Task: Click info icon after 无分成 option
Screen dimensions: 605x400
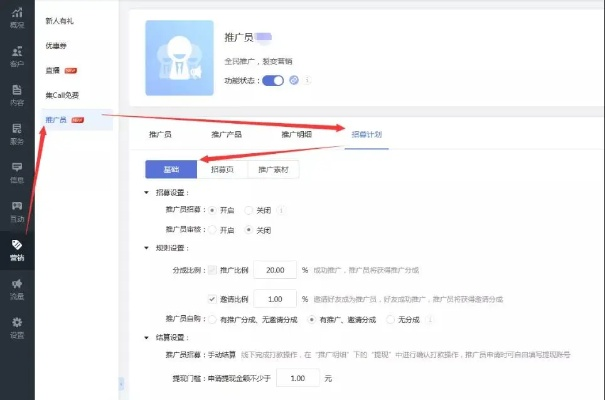Action: pos(430,319)
